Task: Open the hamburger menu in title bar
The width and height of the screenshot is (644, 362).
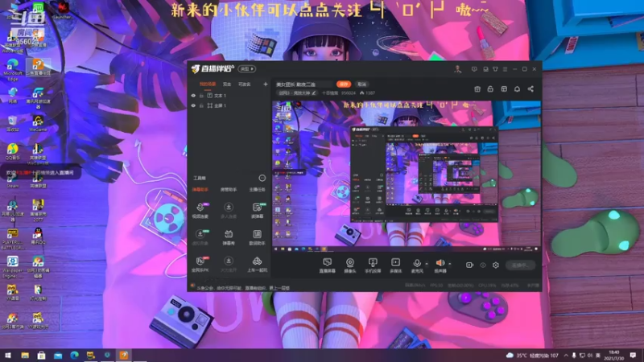Action: tap(506, 69)
